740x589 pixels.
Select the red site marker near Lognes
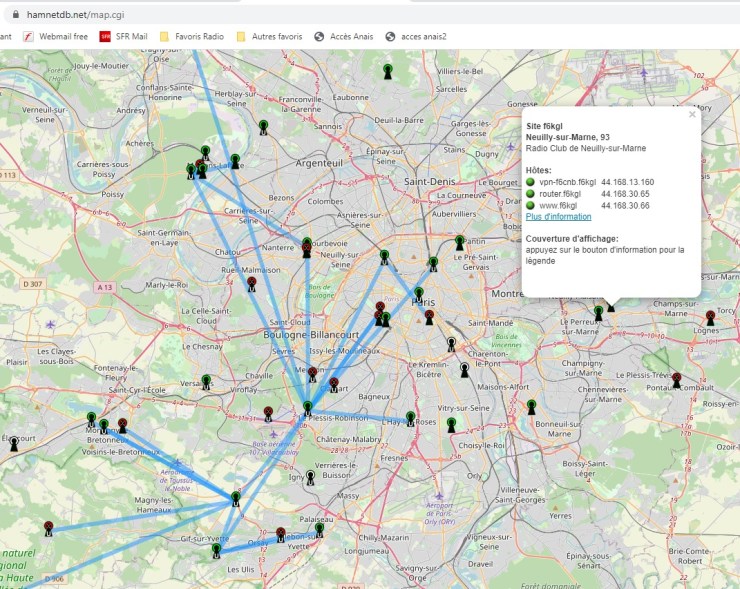point(710,318)
